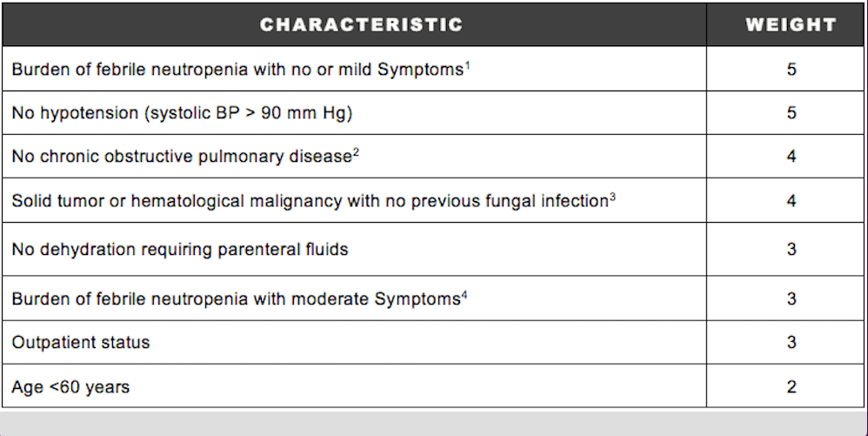Click the CHARACTERISTIC column header
This screenshot has width=868, height=436.
pos(361,25)
